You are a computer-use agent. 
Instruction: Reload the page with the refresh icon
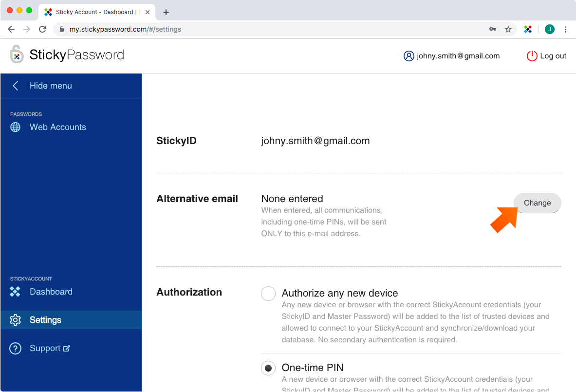[x=43, y=29]
